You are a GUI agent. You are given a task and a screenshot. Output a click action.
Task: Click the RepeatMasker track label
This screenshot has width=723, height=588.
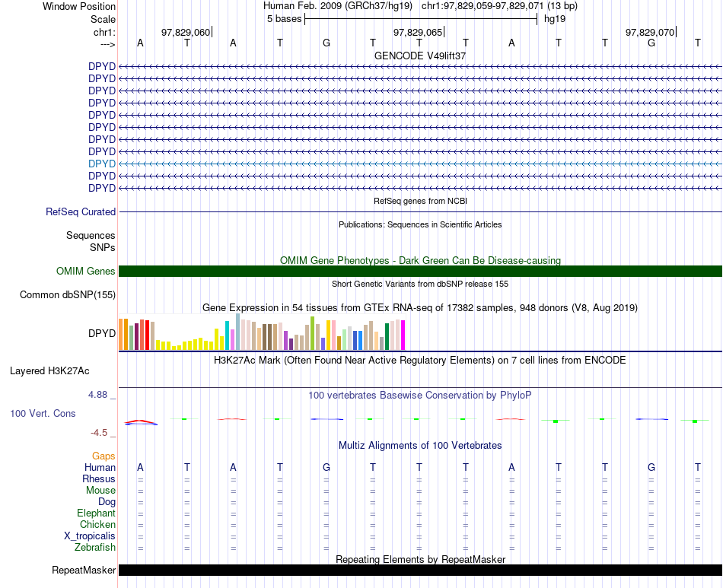[84, 570]
